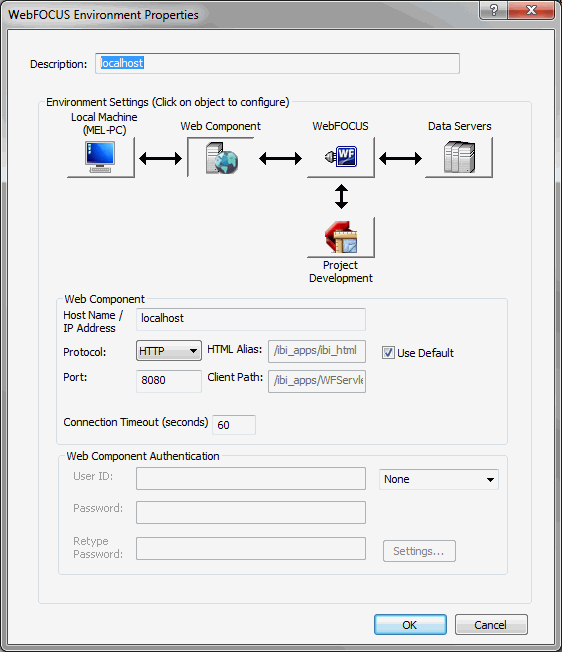Image resolution: width=562 pixels, height=652 pixels.
Task: Click the Retype Password input field
Action: click(251, 548)
